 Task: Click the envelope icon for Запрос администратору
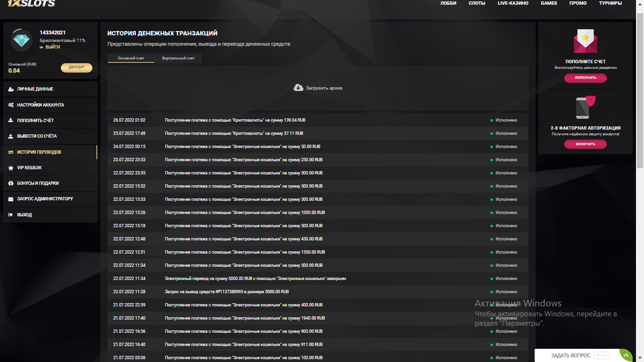pos(11,199)
